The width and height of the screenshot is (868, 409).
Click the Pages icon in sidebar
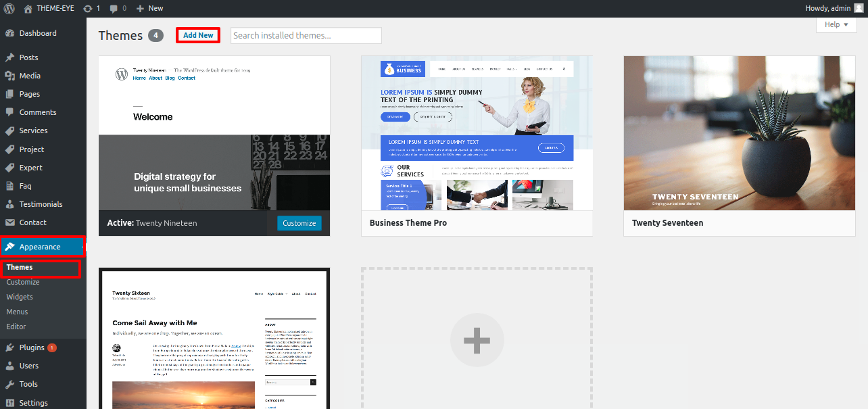(x=9, y=94)
